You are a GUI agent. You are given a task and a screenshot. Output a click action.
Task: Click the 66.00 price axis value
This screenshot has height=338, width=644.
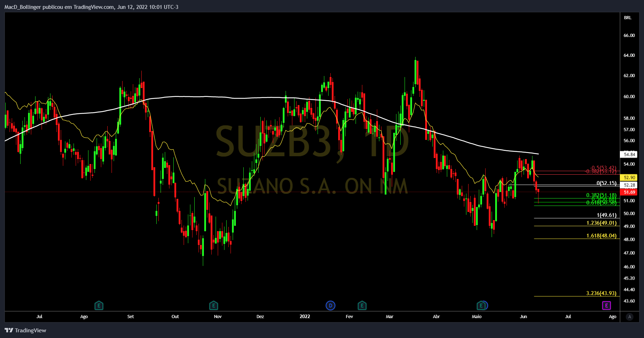click(x=629, y=35)
